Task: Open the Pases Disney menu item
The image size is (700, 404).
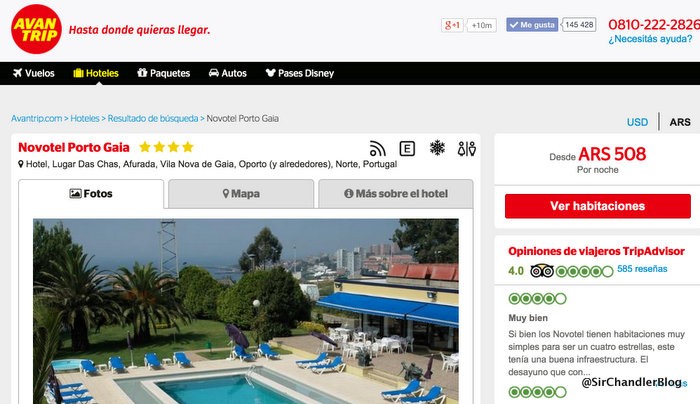Action: [300, 73]
